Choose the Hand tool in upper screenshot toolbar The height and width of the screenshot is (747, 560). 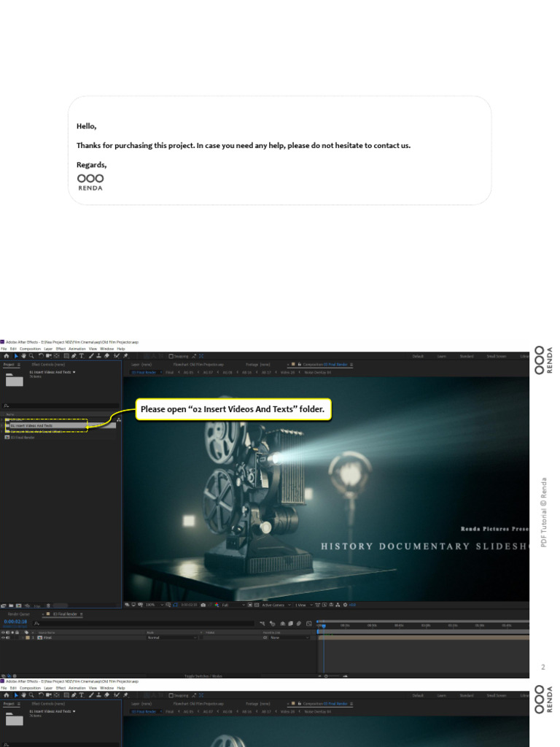pos(23,356)
